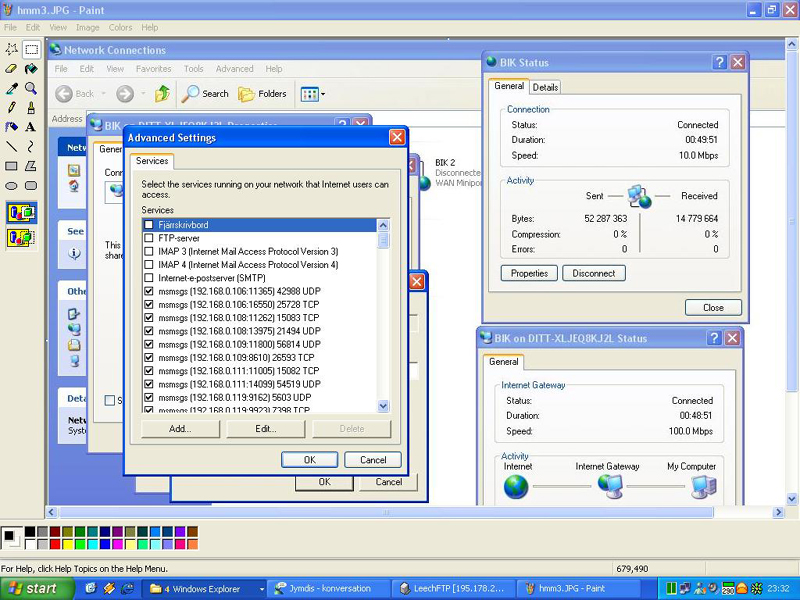The image size is (800, 600).
Task: Check the IMAP 4 service box
Action: (x=149, y=264)
